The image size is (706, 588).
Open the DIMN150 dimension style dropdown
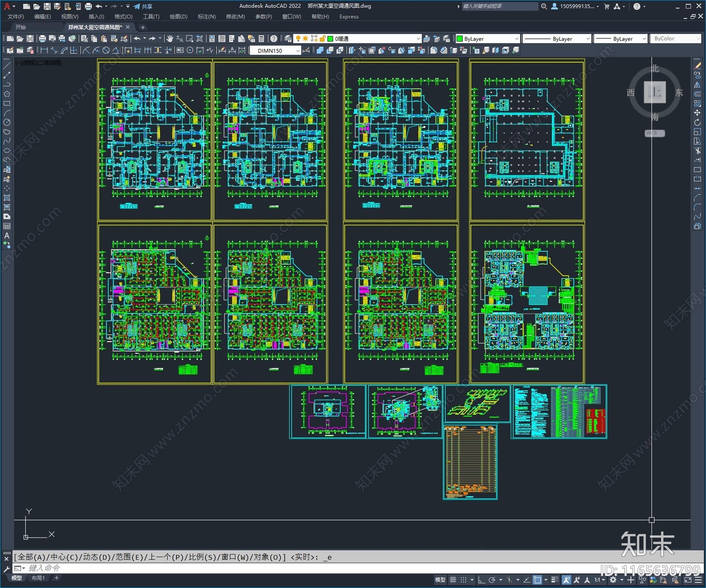point(297,51)
